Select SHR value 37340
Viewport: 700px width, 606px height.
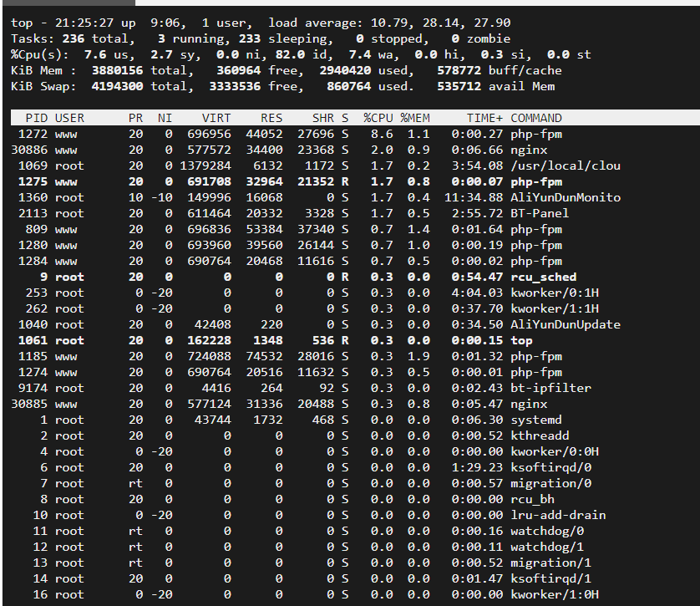click(x=316, y=229)
